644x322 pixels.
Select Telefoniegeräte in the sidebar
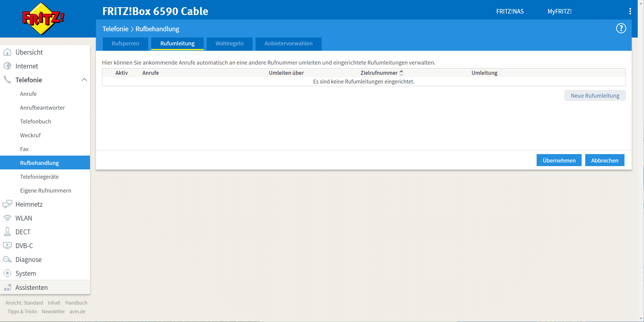coord(39,177)
